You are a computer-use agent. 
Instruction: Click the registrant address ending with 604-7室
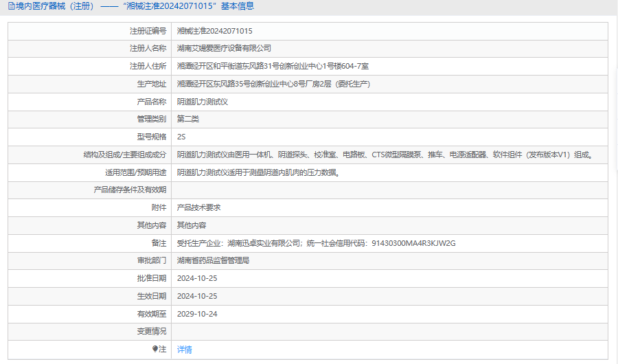click(273, 66)
